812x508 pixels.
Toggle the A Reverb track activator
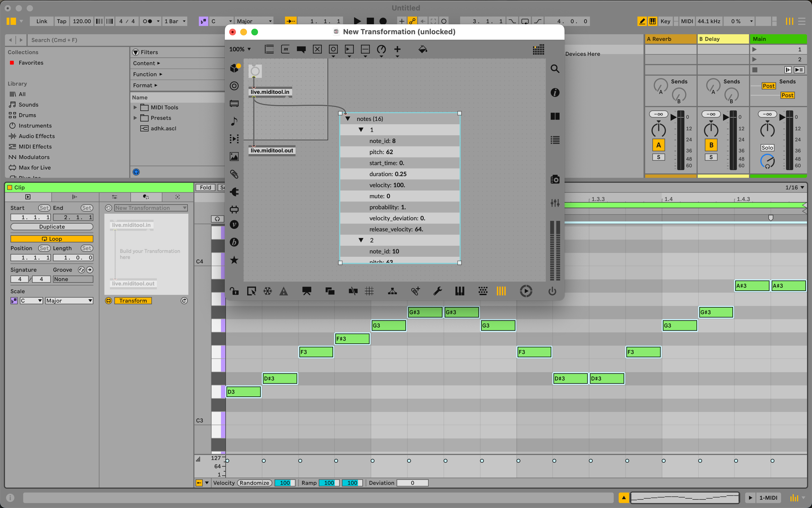(658, 145)
